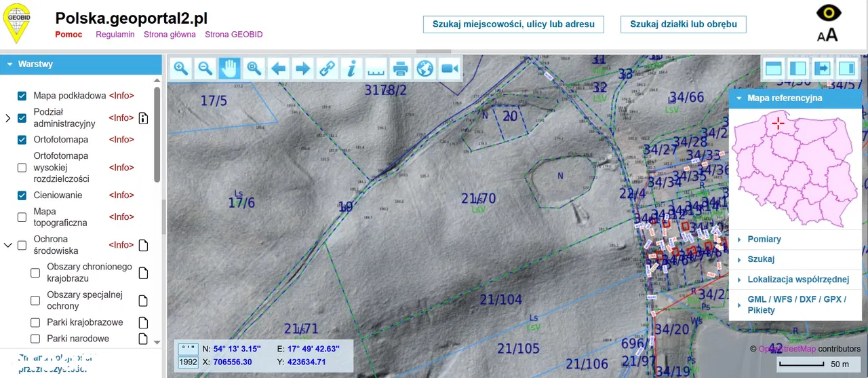Toggle the top header panel layout icon
Viewport: 868px width, 378px height.
tap(774, 68)
